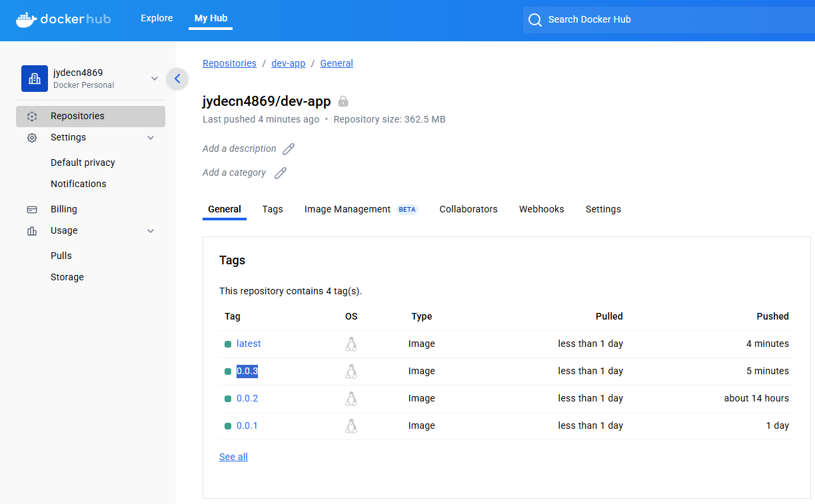Click the Pulled column header
The image size is (815, 504).
click(609, 316)
